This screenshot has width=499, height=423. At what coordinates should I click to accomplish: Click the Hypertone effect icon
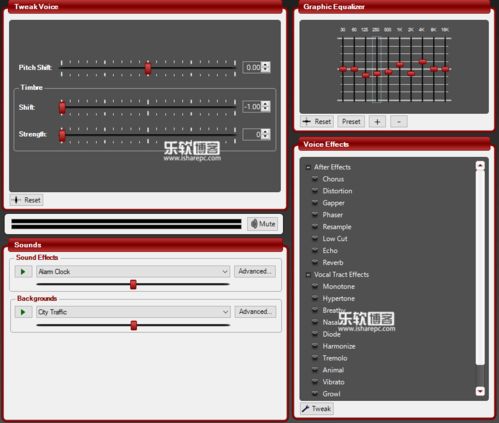315,298
